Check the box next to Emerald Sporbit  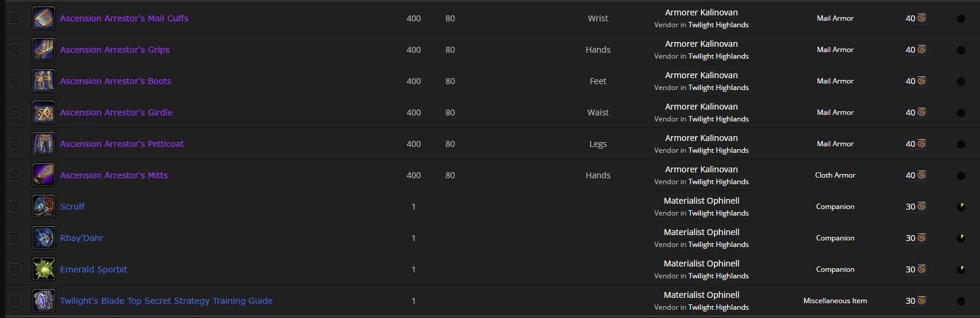tap(15, 269)
